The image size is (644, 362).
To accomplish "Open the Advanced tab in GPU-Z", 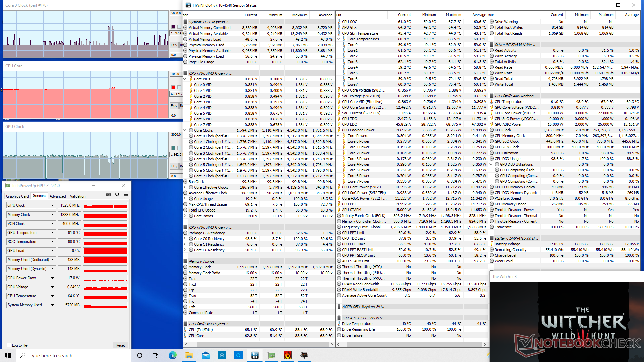I will (58, 196).
